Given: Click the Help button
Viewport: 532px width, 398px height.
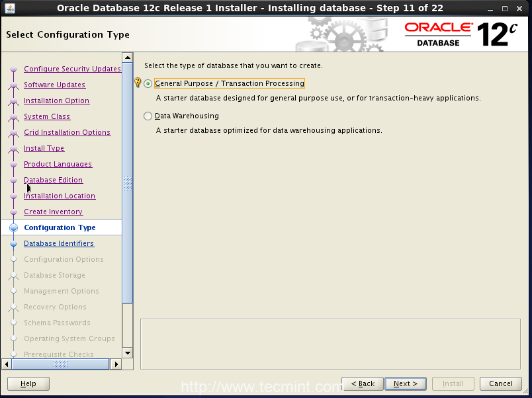Looking at the screenshot, I should 28,383.
